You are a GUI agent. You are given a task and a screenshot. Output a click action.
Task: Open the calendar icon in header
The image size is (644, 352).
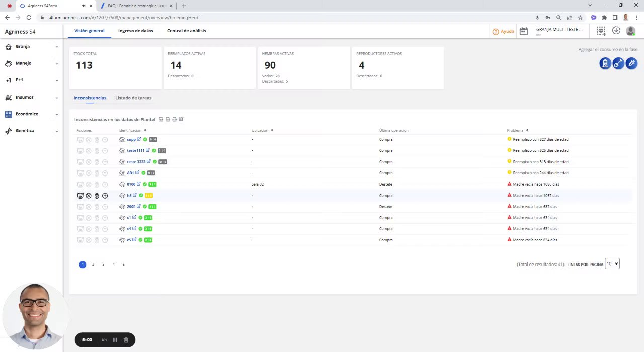pos(523,31)
